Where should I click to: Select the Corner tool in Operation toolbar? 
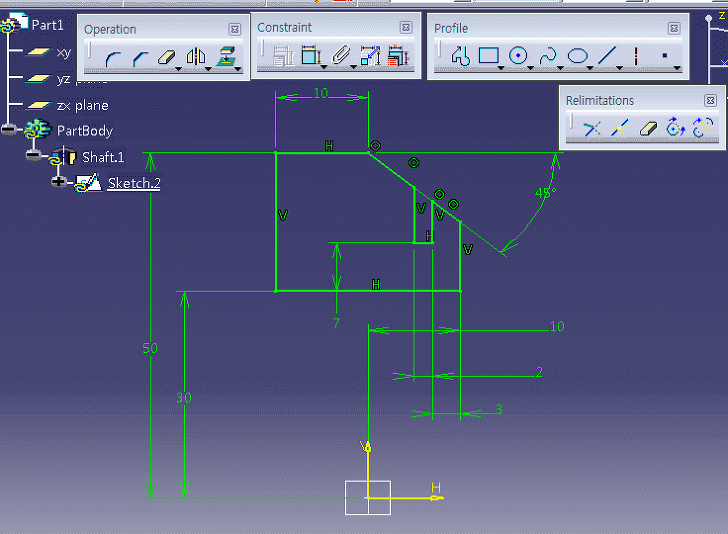click(x=113, y=58)
